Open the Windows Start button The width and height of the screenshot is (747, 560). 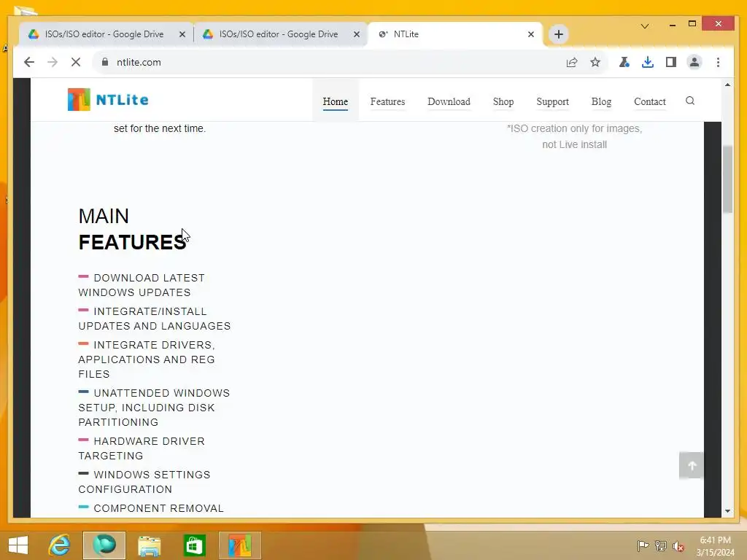point(18,545)
